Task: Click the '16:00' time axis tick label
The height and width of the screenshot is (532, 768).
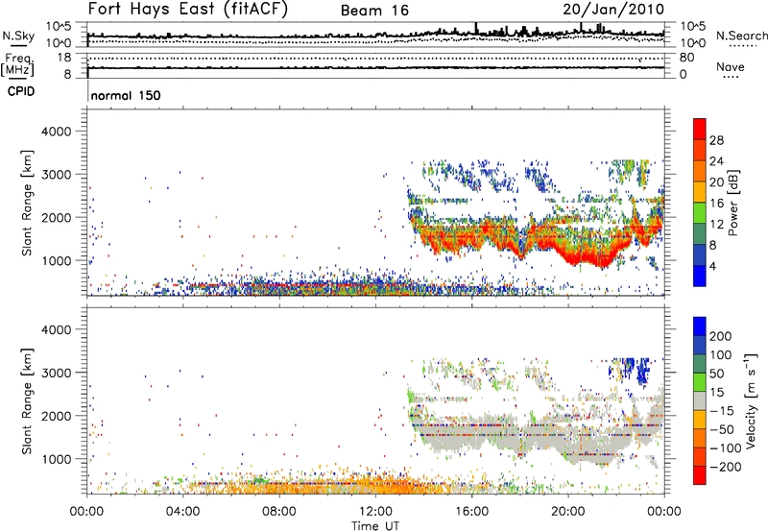Action: (471, 512)
